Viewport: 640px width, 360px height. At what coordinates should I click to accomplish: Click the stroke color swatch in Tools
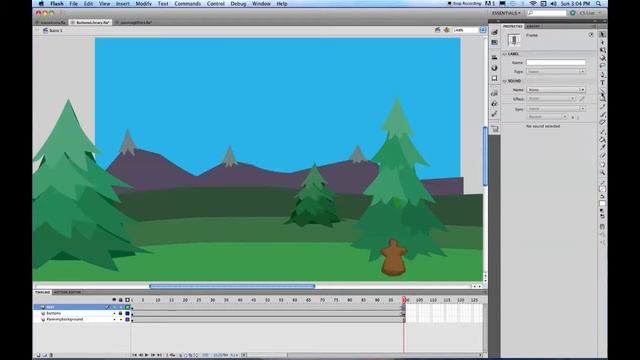602,188
